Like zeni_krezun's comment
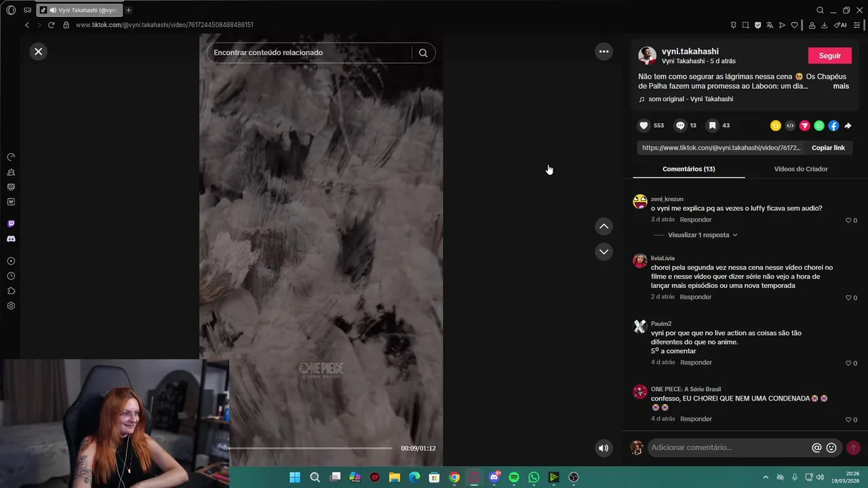Screen dimensions: 868x488 (848, 220)
